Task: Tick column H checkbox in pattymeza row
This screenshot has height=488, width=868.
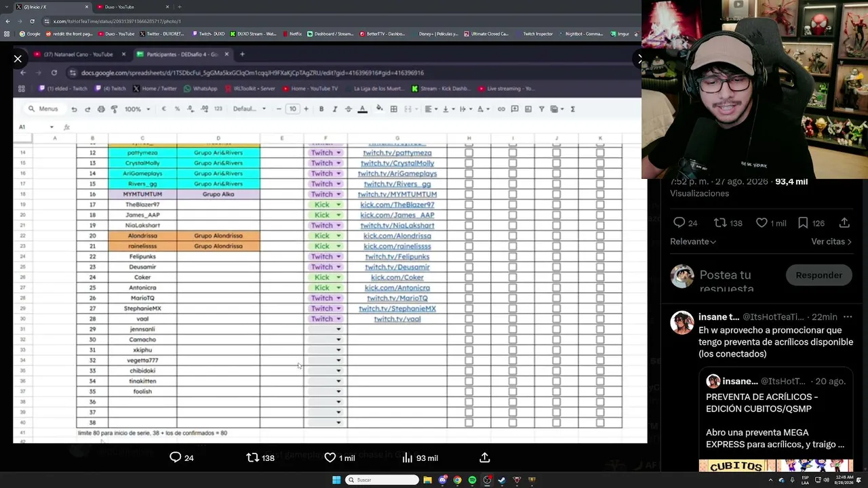Action: tap(469, 152)
